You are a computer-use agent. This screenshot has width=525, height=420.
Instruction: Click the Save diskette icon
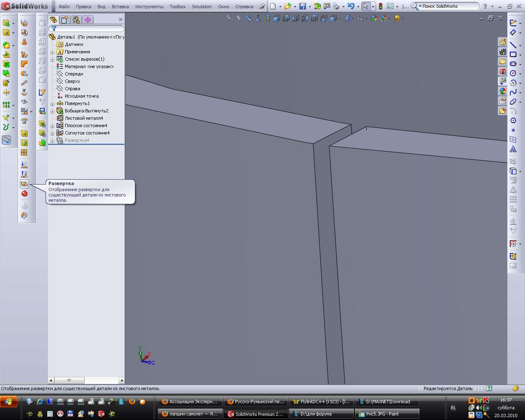(x=303, y=6)
